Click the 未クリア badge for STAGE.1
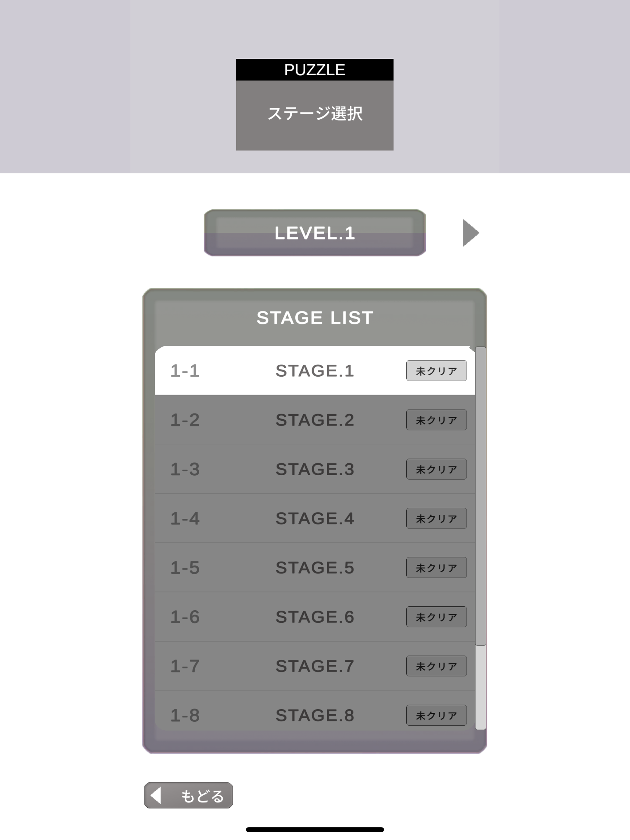This screenshot has width=630, height=840. point(436,370)
